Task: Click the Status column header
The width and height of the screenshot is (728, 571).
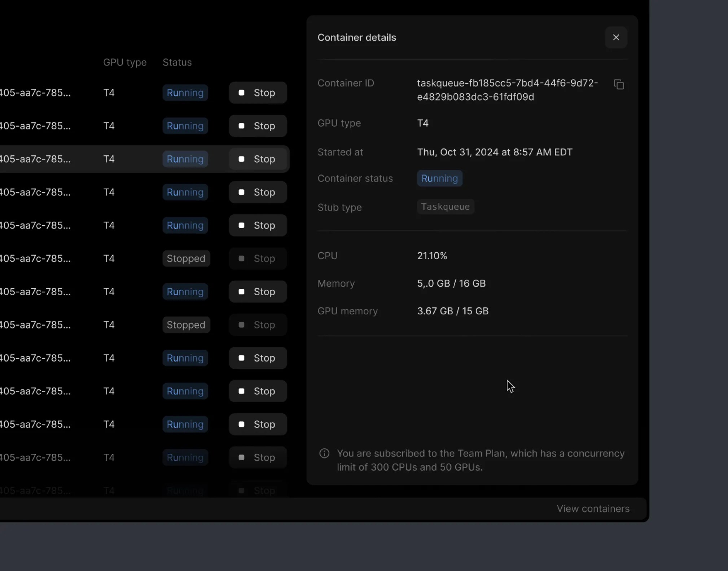Action: click(x=177, y=62)
